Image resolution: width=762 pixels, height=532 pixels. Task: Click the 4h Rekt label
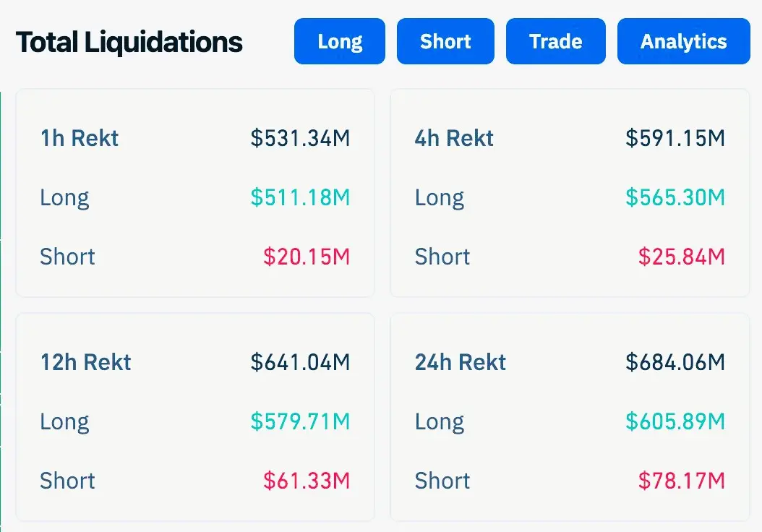click(x=454, y=138)
